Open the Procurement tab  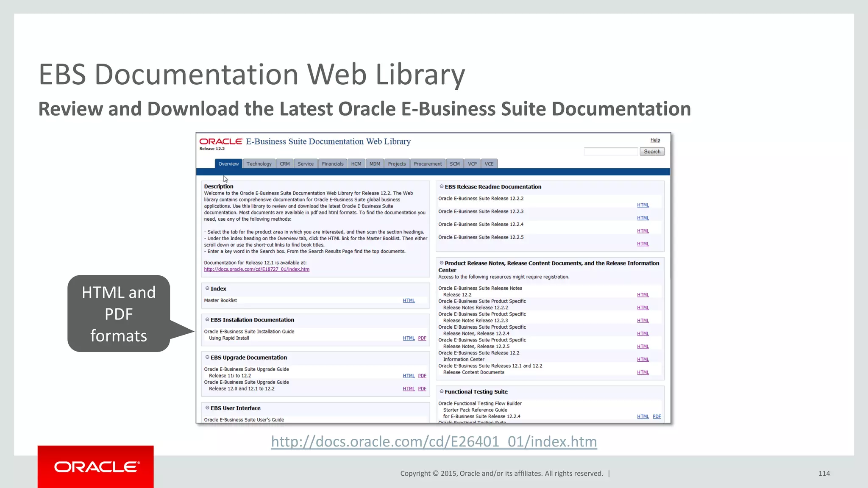pyautogui.click(x=428, y=164)
